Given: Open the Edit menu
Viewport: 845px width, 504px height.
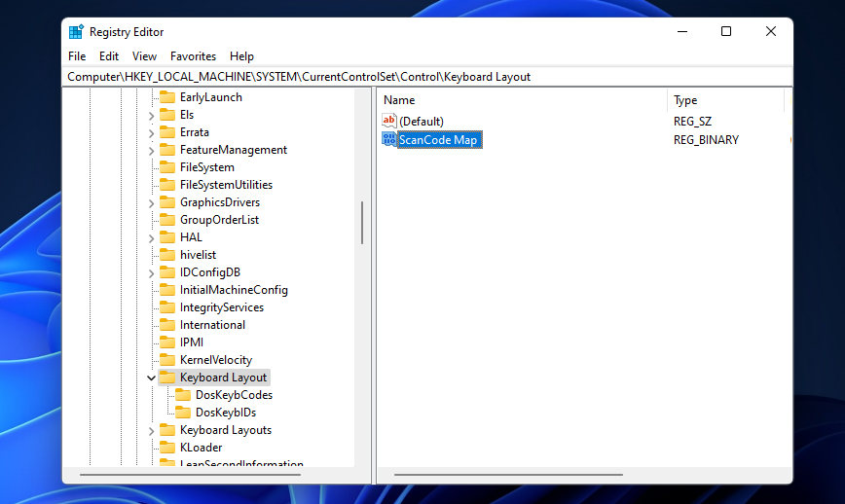Looking at the screenshot, I should [109, 56].
